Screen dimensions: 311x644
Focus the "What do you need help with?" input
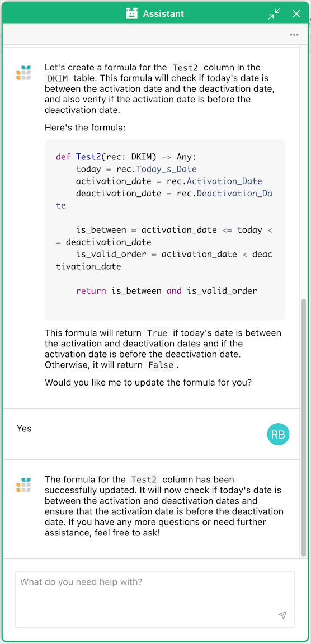155,600
